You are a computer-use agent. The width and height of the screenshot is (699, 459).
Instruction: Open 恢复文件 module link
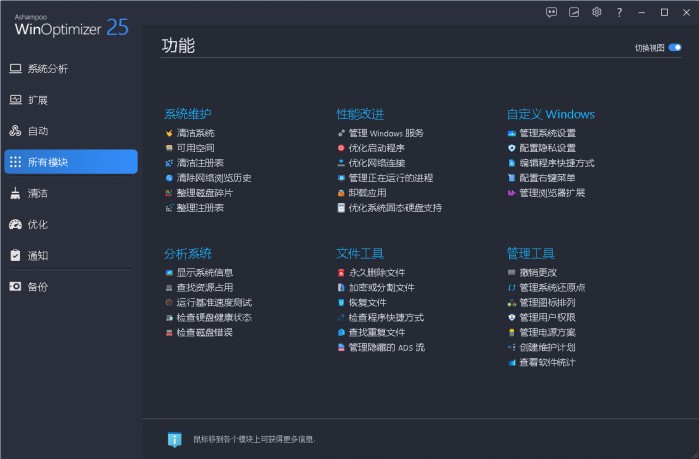(367, 303)
